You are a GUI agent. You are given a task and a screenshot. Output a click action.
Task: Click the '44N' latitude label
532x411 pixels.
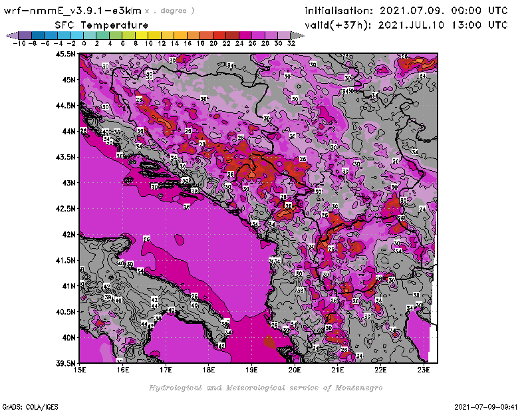pos(68,131)
